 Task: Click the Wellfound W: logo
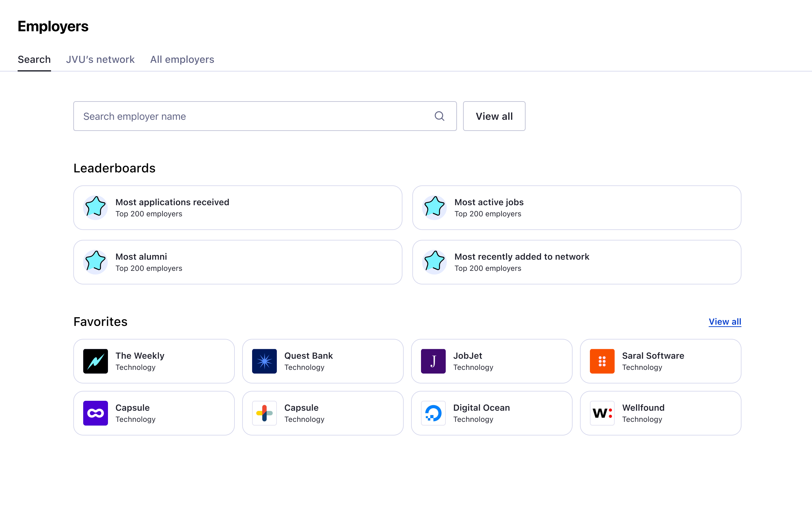[602, 413]
